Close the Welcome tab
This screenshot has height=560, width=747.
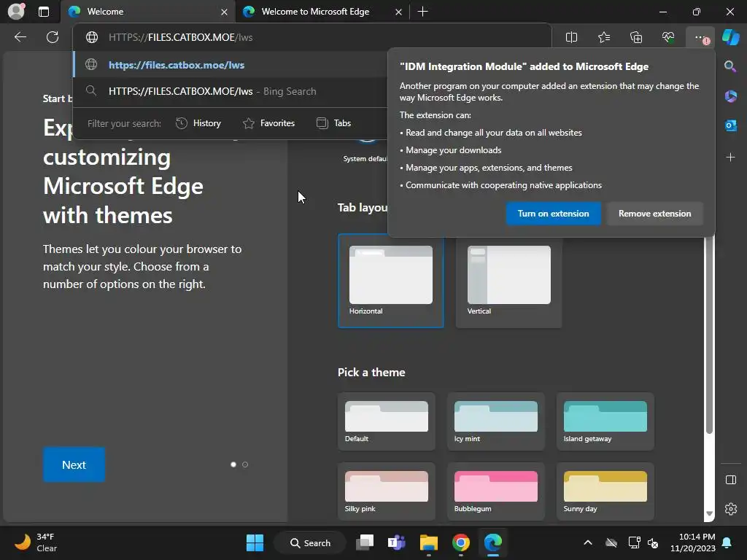(224, 12)
